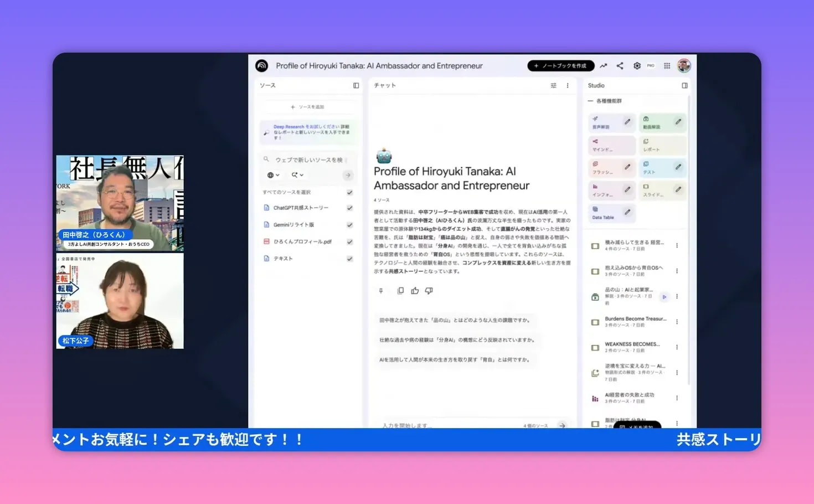Image resolution: width=814 pixels, height=504 pixels.
Task: Click the ノートブックを作成 button
Action: click(560, 65)
